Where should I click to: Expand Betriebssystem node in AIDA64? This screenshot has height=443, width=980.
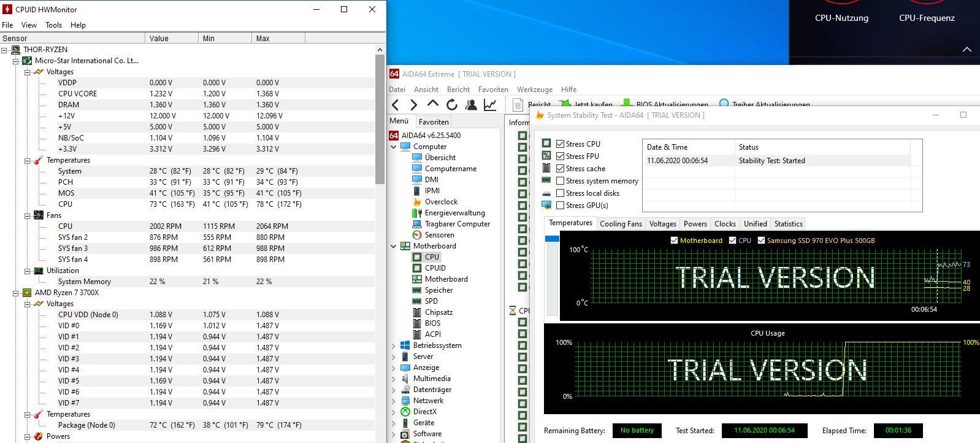tap(394, 345)
